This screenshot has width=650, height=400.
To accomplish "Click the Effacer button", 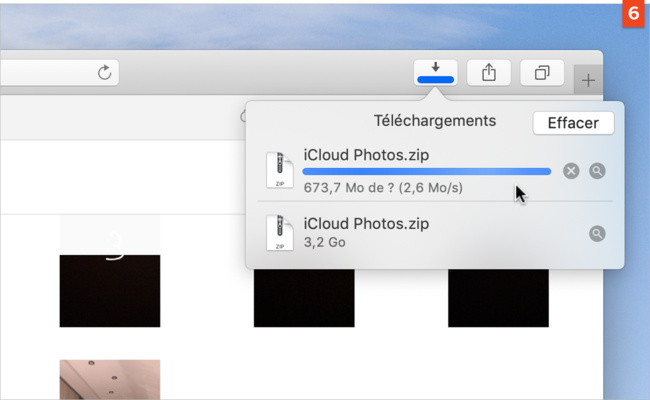I will click(573, 123).
